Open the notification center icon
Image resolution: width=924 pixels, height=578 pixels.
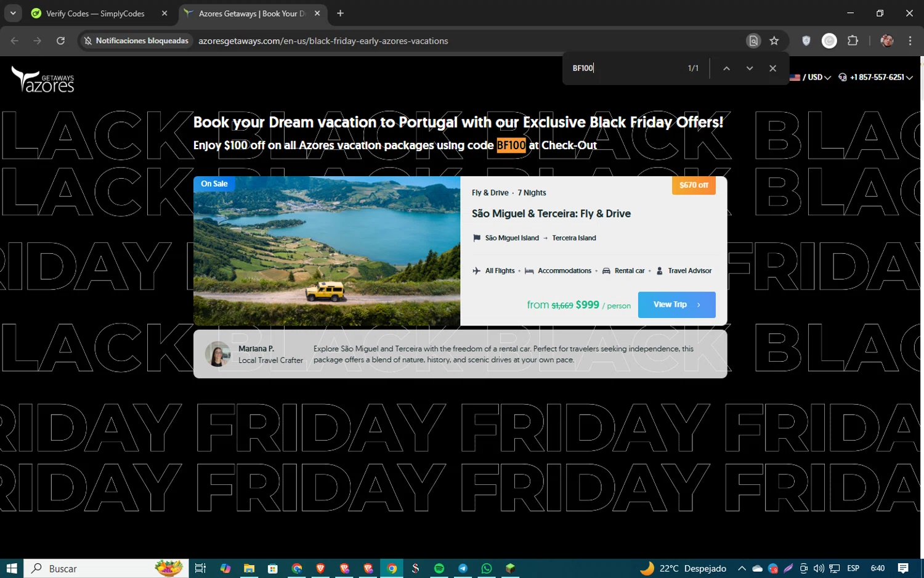(x=903, y=568)
